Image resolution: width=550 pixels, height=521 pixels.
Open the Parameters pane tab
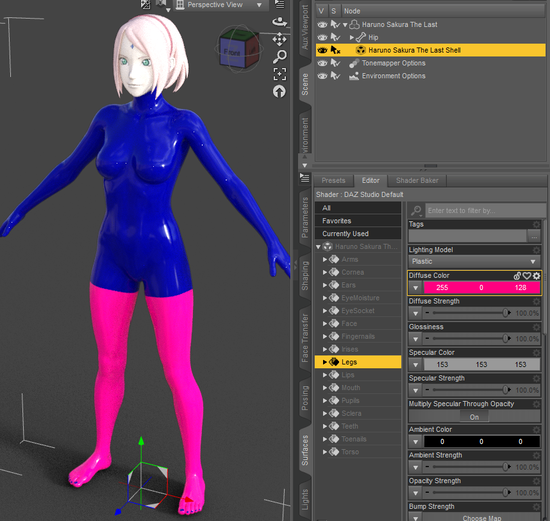(x=305, y=218)
